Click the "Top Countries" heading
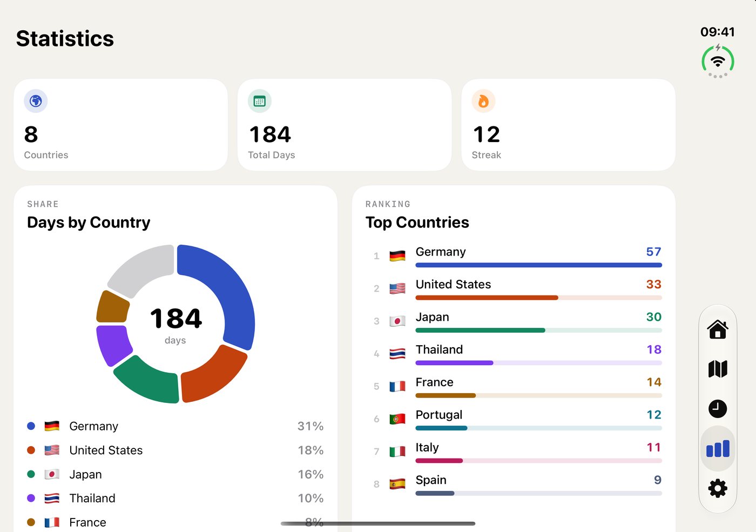Screen dimensions: 756x532 click(x=417, y=223)
